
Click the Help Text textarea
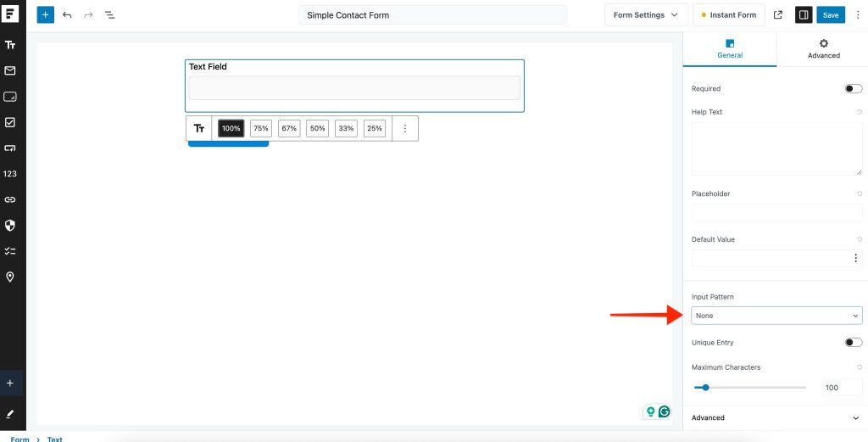(776, 149)
